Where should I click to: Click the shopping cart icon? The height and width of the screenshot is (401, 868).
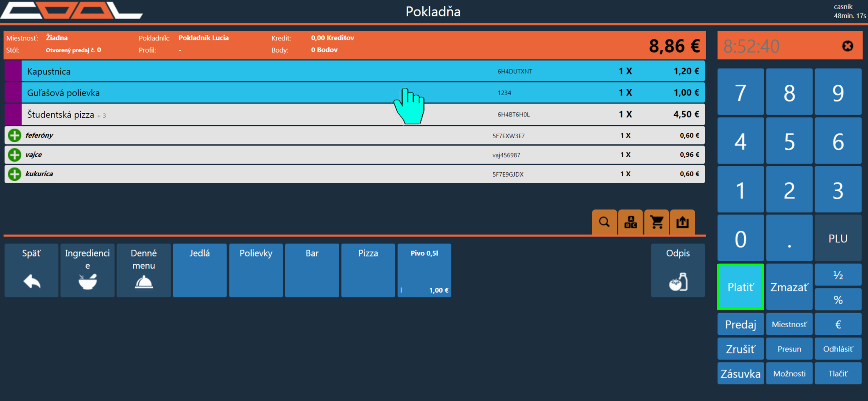(657, 222)
